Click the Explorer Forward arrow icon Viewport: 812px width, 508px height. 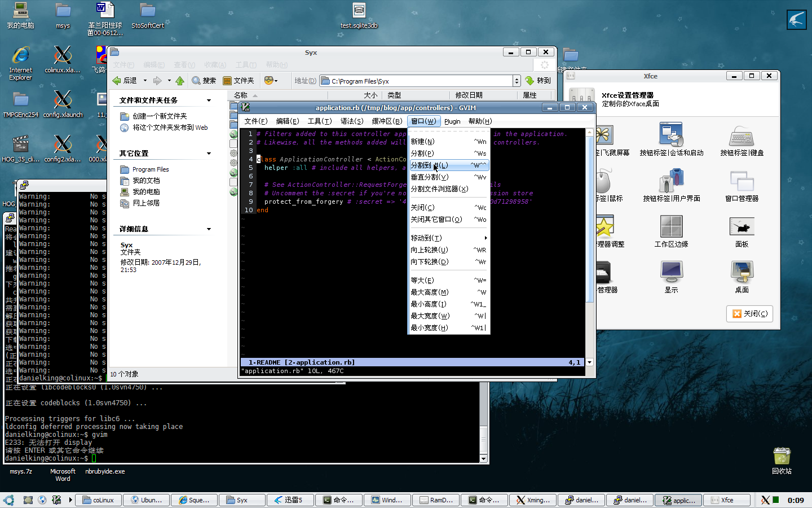coord(157,81)
